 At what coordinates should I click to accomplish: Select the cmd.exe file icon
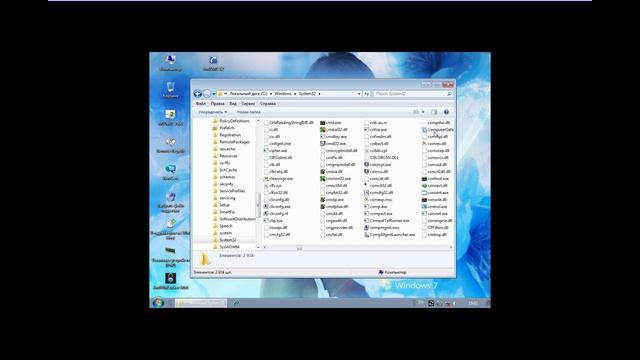[322, 122]
